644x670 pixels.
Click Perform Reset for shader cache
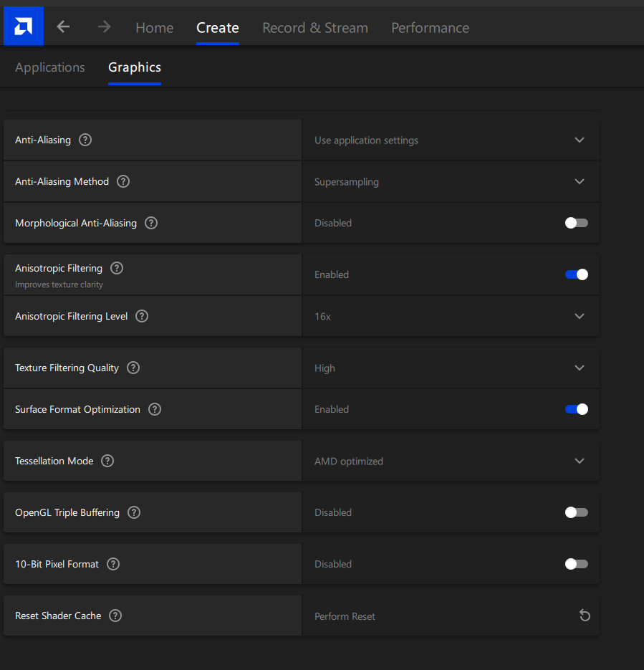pyautogui.click(x=345, y=616)
